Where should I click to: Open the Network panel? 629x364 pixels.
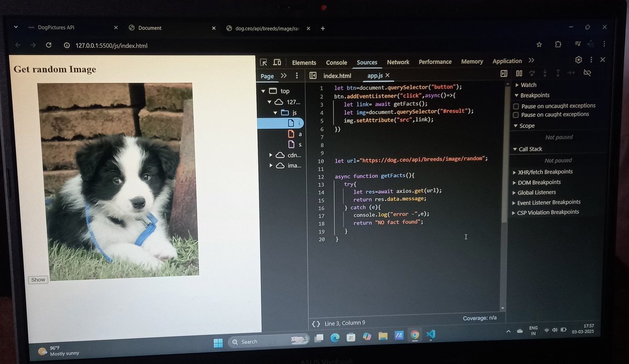coord(398,62)
